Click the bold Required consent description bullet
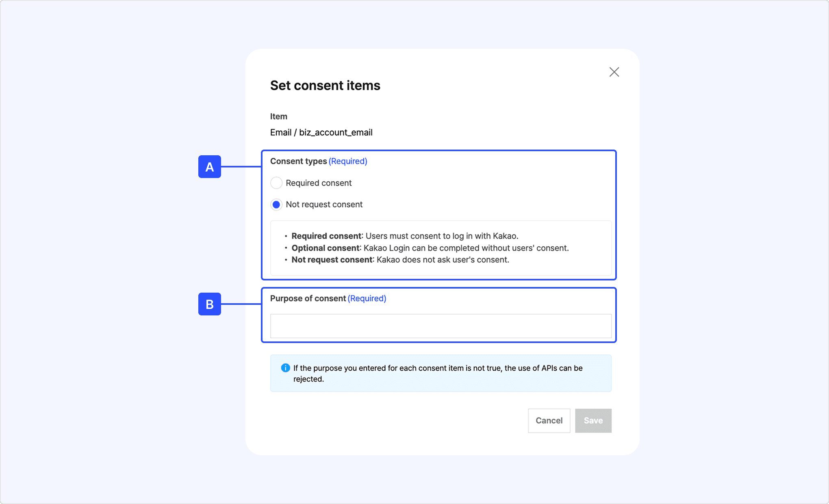This screenshot has width=829, height=504. click(326, 236)
